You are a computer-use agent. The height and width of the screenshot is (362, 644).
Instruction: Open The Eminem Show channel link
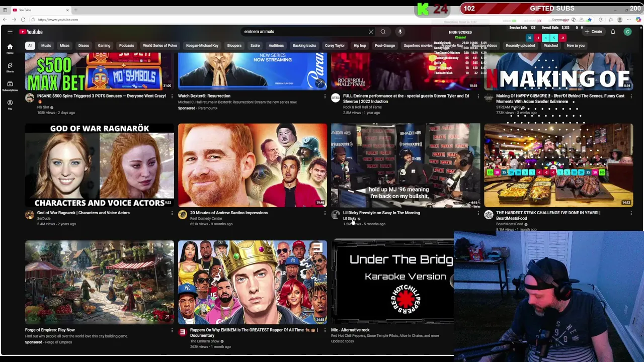[205, 341]
